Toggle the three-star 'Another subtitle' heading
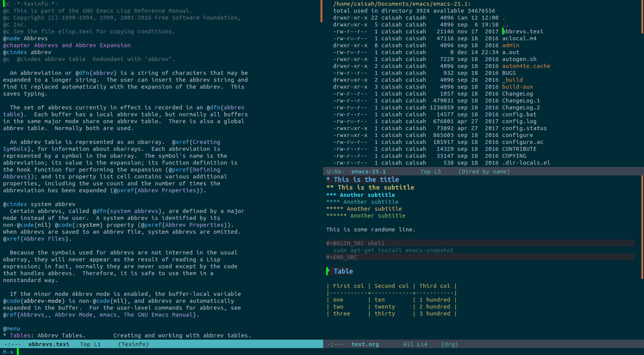 tap(361, 195)
